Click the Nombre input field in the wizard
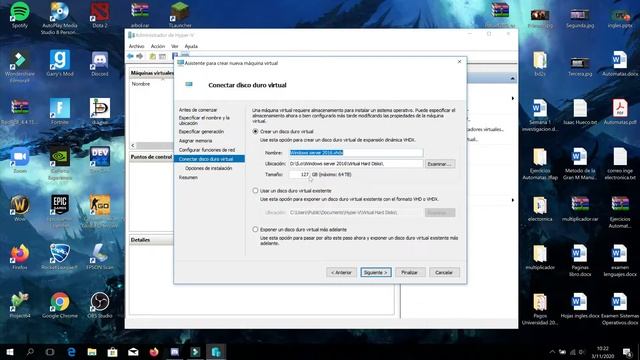Screen dimensions: 640x360 coord(356,153)
